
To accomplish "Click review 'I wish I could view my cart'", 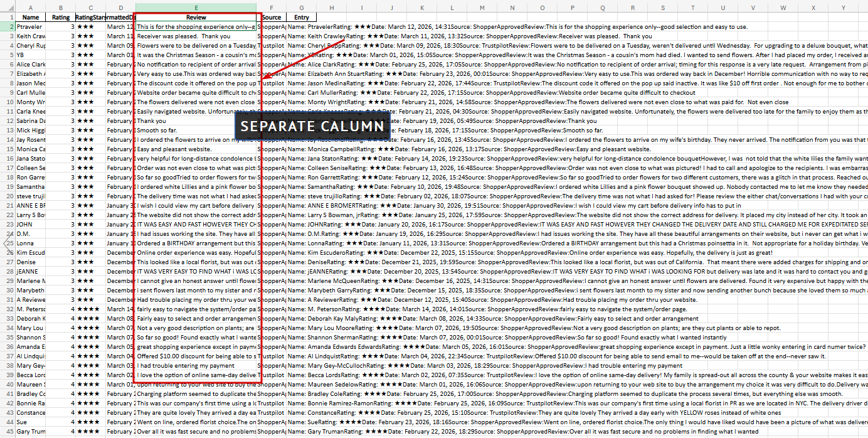I will click(x=196, y=205).
